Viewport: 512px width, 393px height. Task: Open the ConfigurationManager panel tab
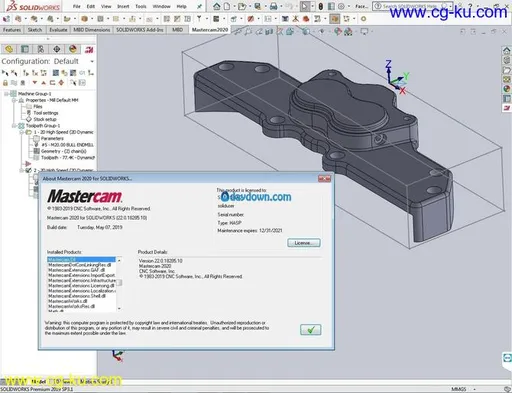coord(41,49)
